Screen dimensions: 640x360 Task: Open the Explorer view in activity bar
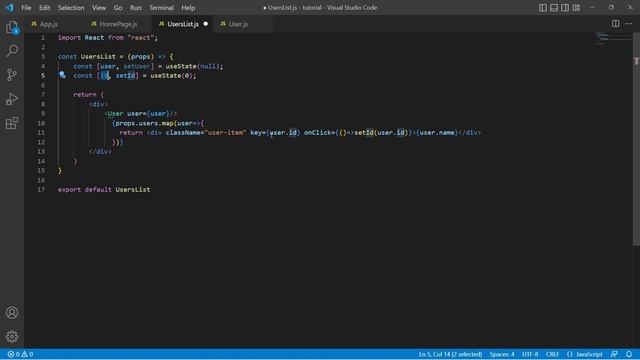[x=12, y=27]
